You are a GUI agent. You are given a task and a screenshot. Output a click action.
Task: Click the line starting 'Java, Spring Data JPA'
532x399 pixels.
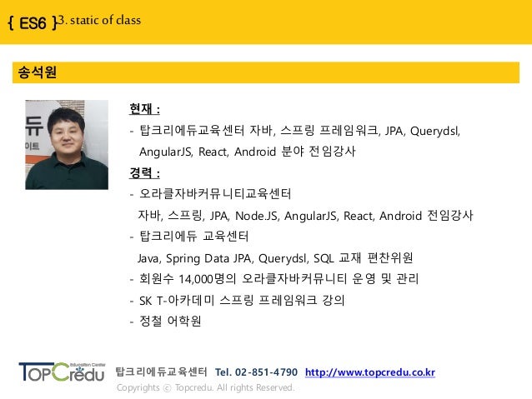tap(275, 258)
